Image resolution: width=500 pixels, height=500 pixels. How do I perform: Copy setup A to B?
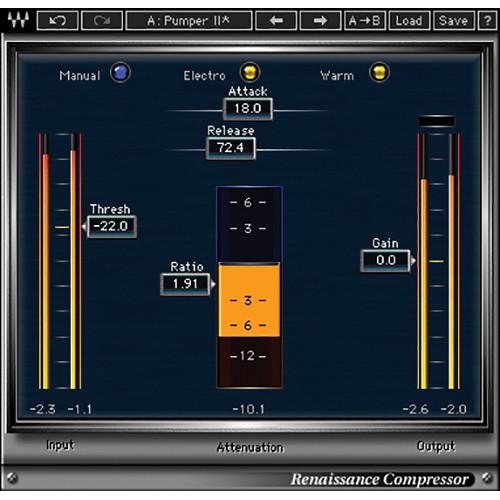tap(365, 21)
